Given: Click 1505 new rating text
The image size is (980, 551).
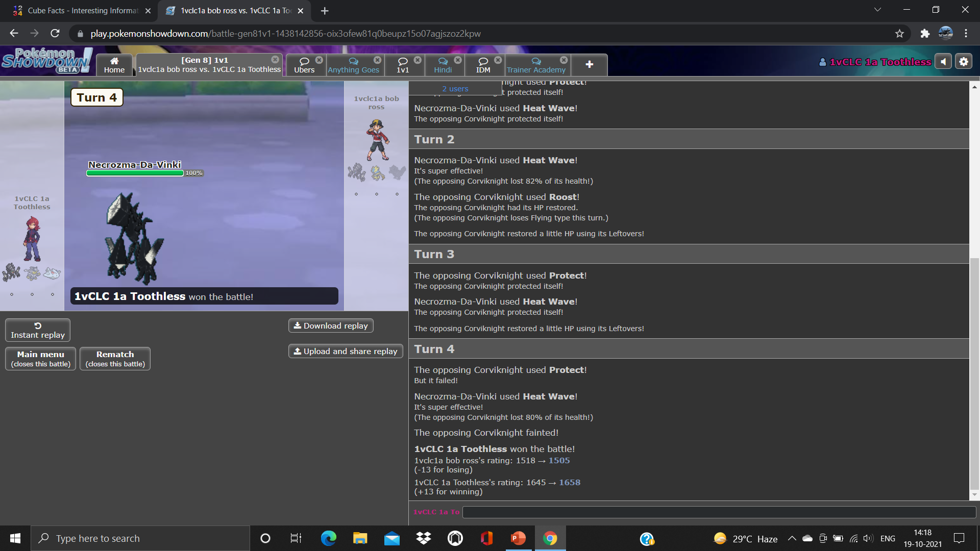Looking at the screenshot, I should 559,460.
